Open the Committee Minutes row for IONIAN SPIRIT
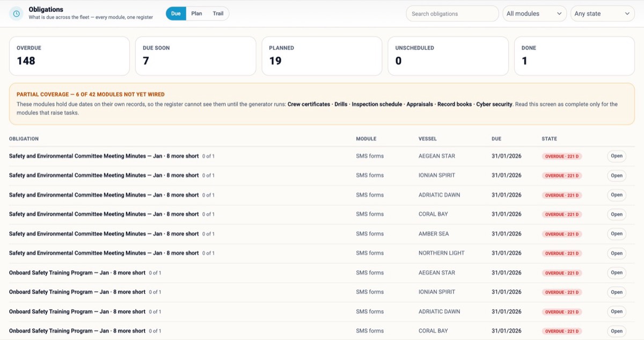The height and width of the screenshot is (340, 644). (x=617, y=176)
